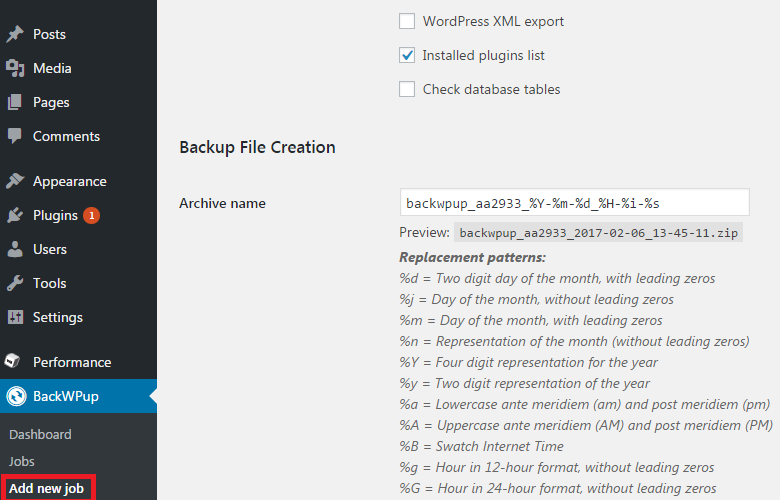Go to the Jobs submenu item
This screenshot has height=500, width=780.
(22, 461)
